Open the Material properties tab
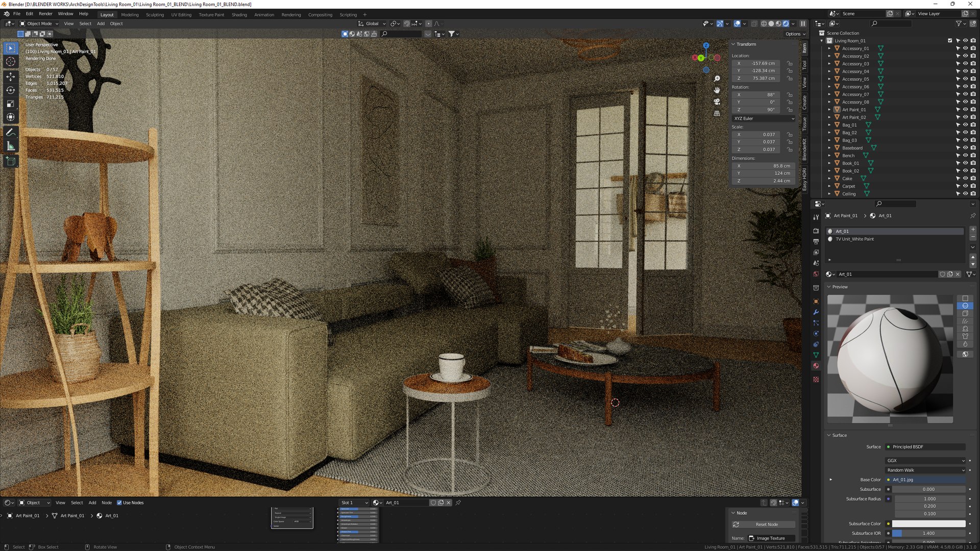The width and height of the screenshot is (980, 551). click(816, 366)
